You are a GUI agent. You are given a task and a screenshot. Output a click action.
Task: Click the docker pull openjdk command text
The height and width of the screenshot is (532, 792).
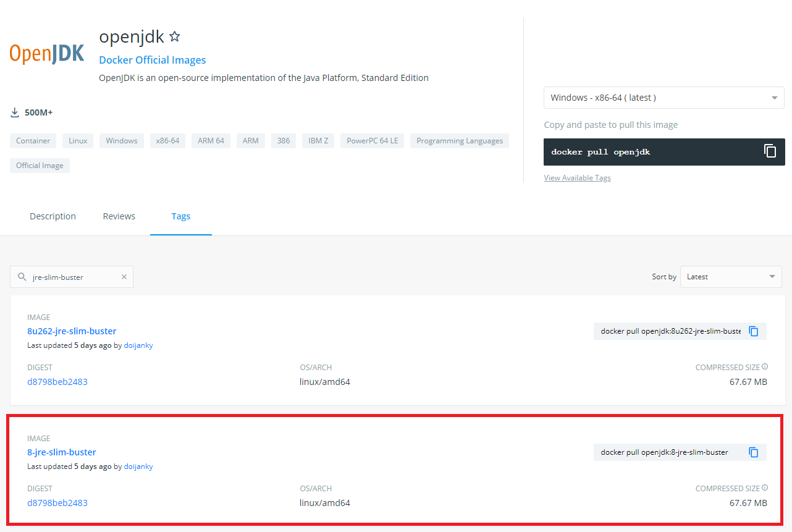pyautogui.click(x=600, y=152)
